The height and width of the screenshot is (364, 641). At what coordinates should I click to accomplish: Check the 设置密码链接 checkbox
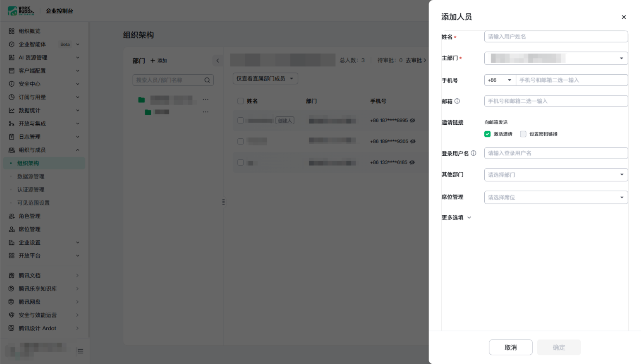[523, 134]
